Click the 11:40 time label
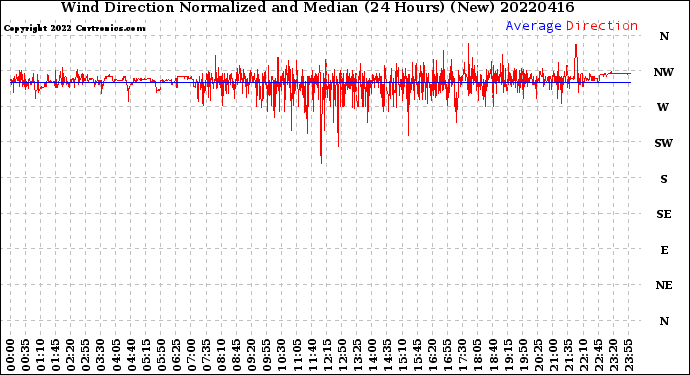 tap(312, 355)
